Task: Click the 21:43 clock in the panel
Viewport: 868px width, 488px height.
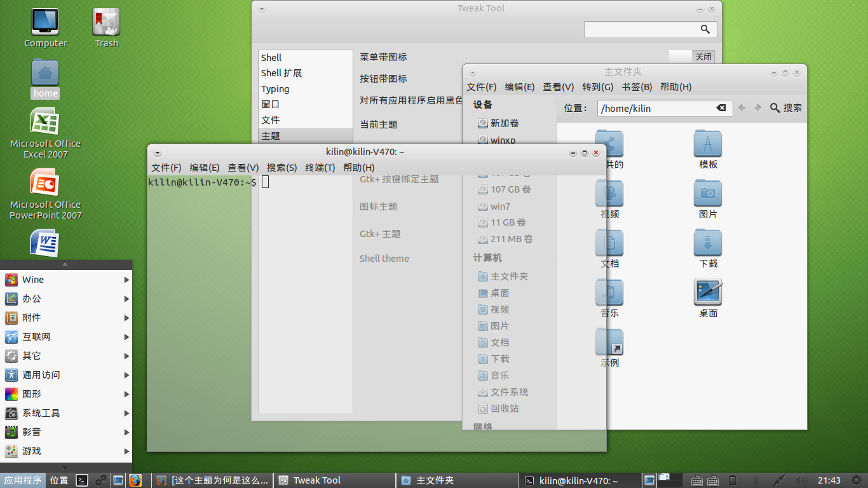Action: click(829, 480)
